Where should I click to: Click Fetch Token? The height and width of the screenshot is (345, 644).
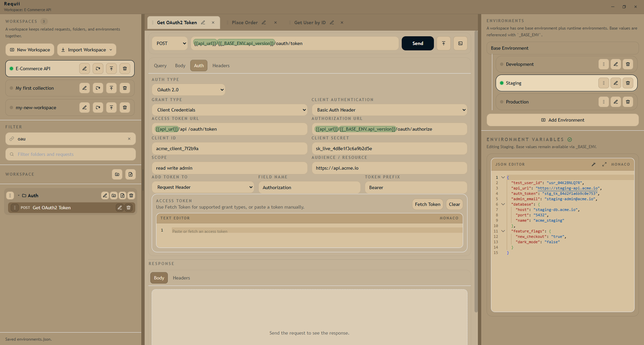pyautogui.click(x=428, y=204)
